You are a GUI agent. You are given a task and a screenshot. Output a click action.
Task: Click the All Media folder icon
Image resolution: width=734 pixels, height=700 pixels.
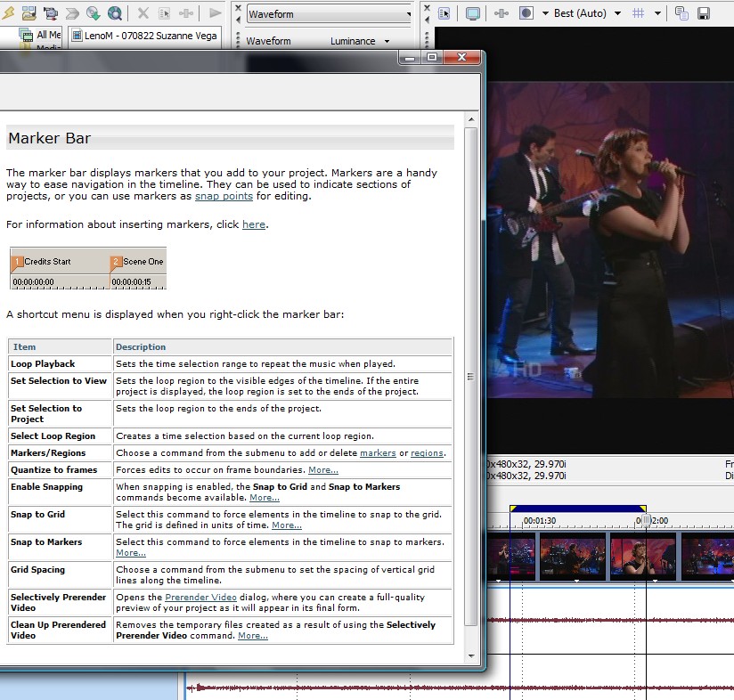point(26,35)
